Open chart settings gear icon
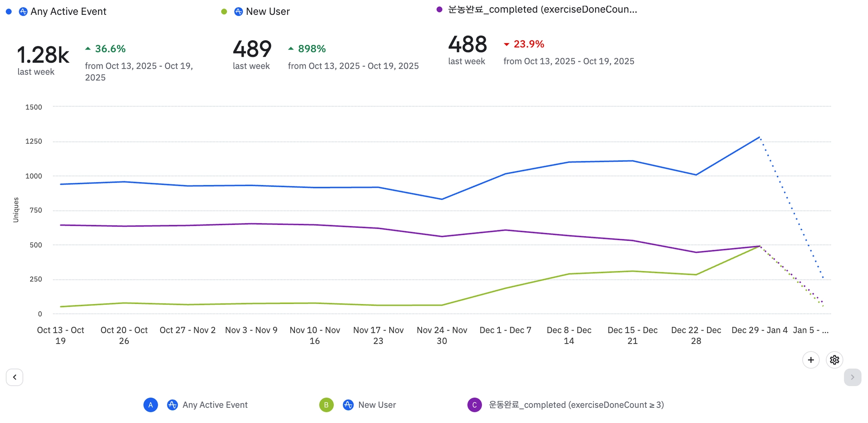This screenshot has height=423, width=868. 834,360
